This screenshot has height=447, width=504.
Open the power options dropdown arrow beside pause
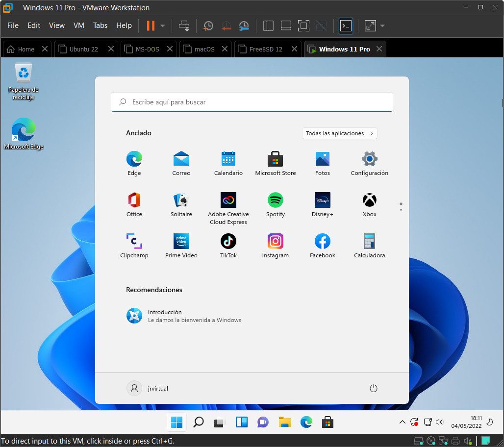click(163, 25)
